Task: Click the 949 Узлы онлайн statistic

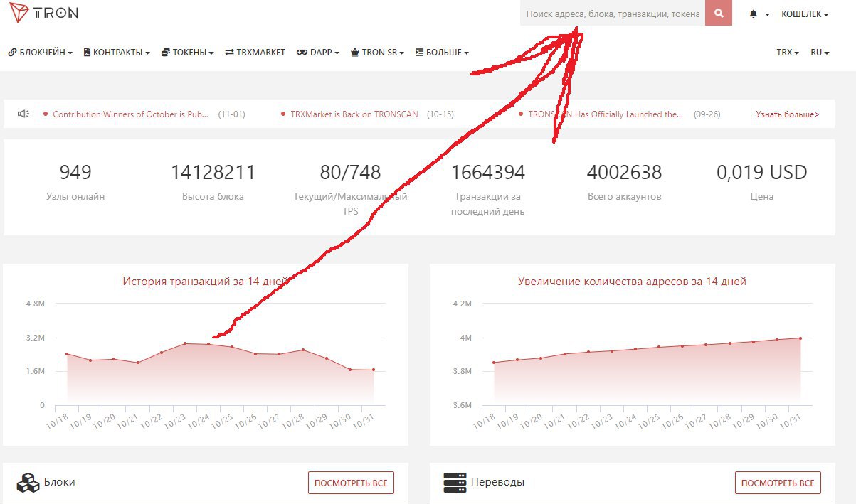Action: coord(75,181)
